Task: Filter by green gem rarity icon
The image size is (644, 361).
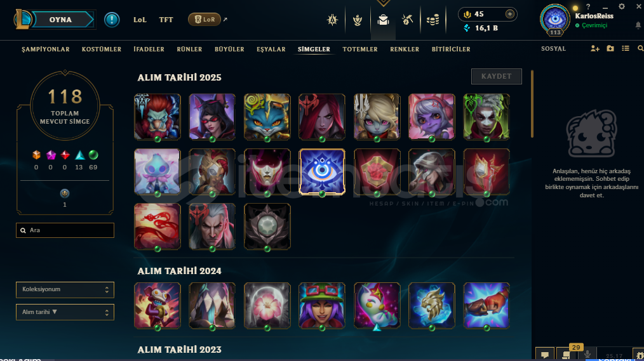Action: click(93, 155)
